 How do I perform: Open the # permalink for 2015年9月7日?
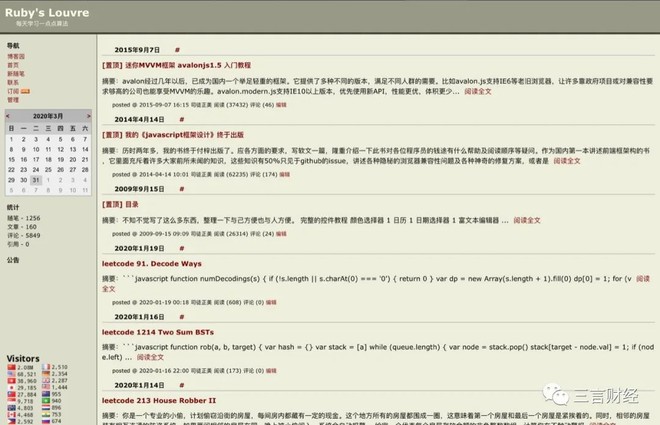click(177, 50)
